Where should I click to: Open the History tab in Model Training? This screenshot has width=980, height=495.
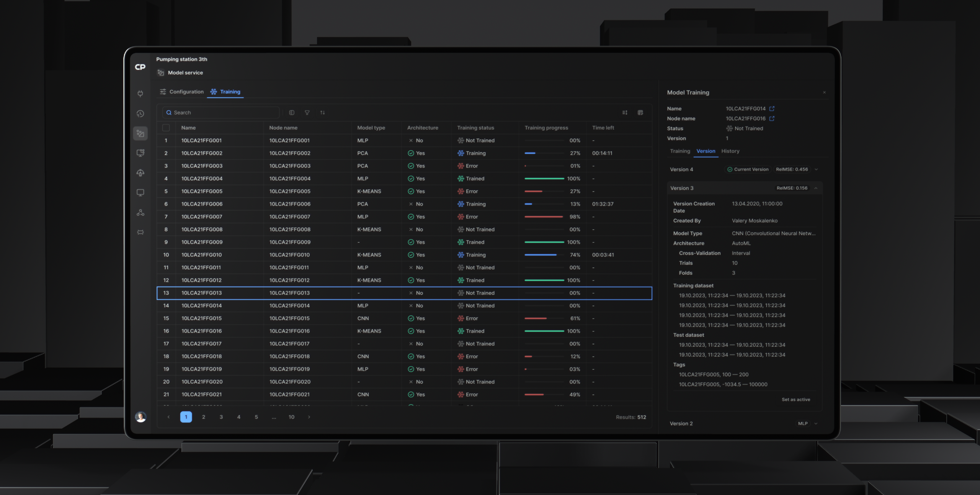(x=730, y=151)
